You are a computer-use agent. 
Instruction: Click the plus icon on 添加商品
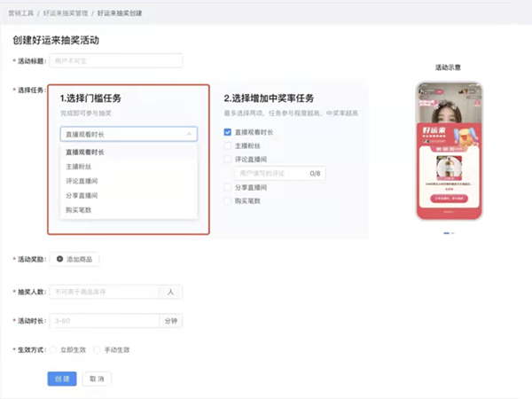point(60,259)
